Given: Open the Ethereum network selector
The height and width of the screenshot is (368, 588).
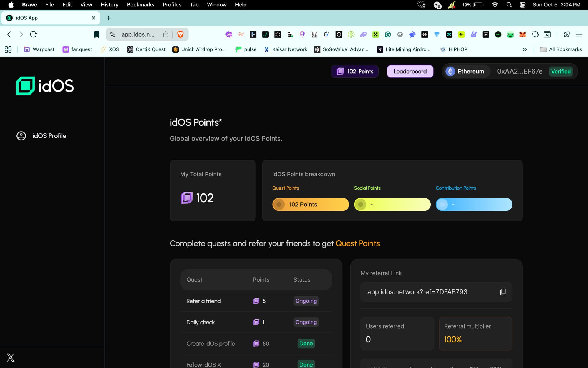Looking at the screenshot, I should pyautogui.click(x=465, y=72).
